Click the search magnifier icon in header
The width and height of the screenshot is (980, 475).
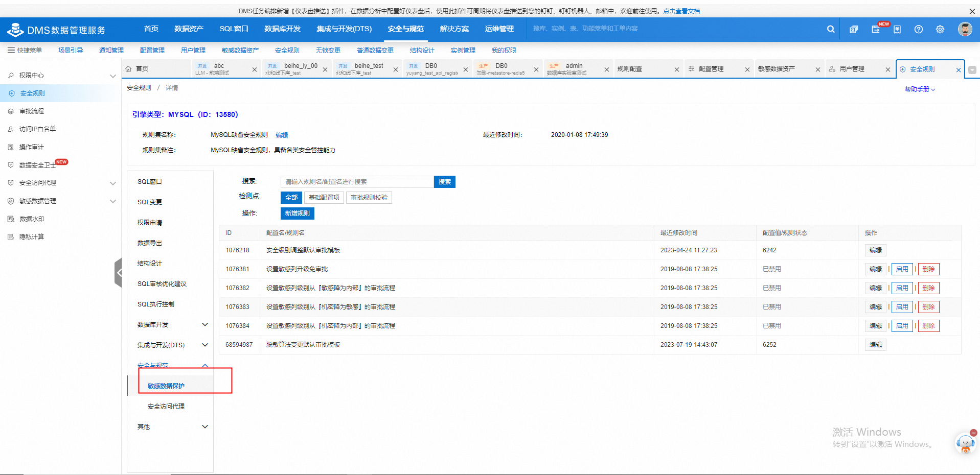(831, 29)
